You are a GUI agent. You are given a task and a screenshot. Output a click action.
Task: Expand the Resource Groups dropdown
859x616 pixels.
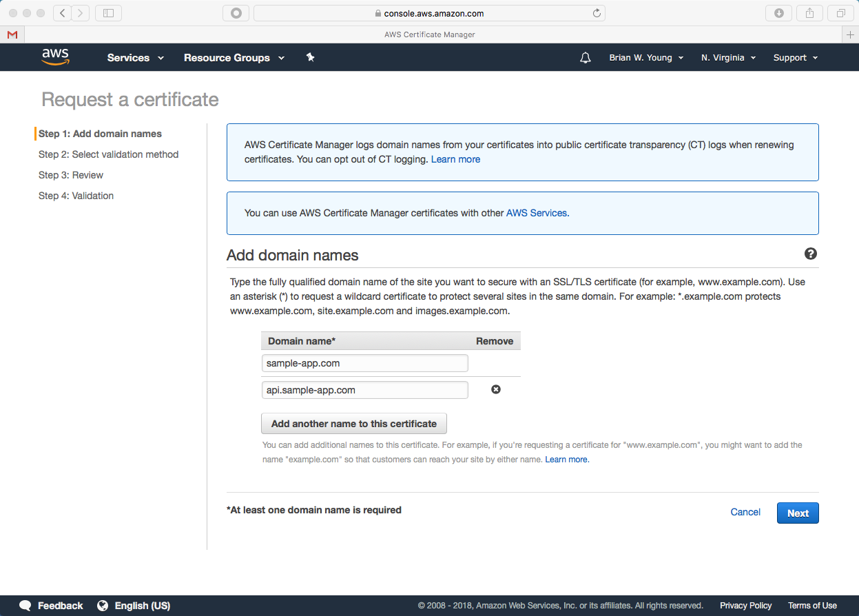(234, 58)
